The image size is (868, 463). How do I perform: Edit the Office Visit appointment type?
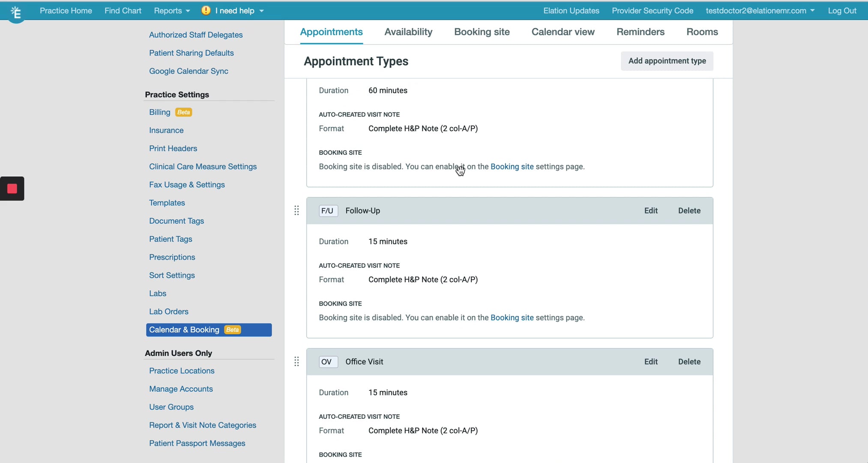[x=651, y=361]
